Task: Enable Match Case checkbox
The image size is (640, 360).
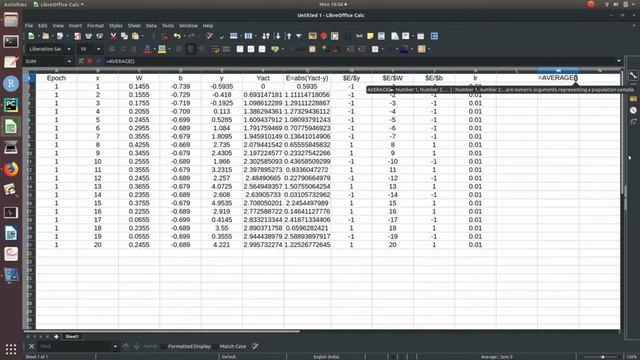Action: (215, 347)
